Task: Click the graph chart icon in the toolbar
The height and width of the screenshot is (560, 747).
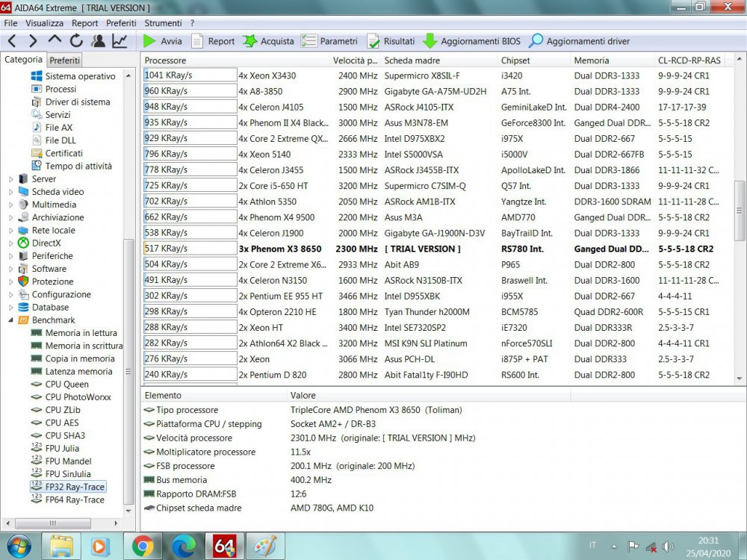Action: point(120,41)
